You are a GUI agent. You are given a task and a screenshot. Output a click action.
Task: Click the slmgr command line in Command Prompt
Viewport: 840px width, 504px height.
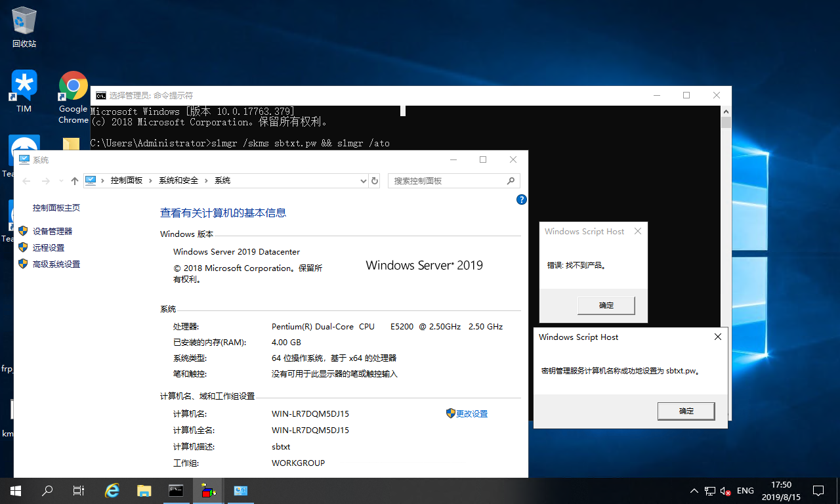[x=240, y=143]
